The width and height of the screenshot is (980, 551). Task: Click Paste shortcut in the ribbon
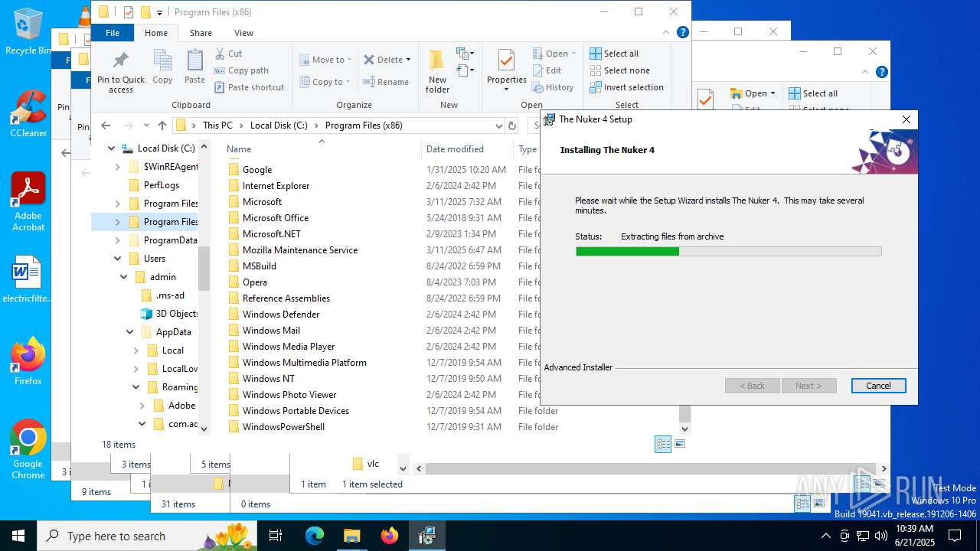[250, 87]
